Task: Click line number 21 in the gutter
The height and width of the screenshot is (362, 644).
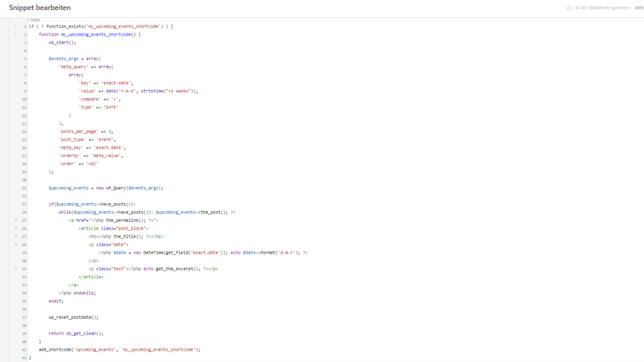Action: point(24,188)
